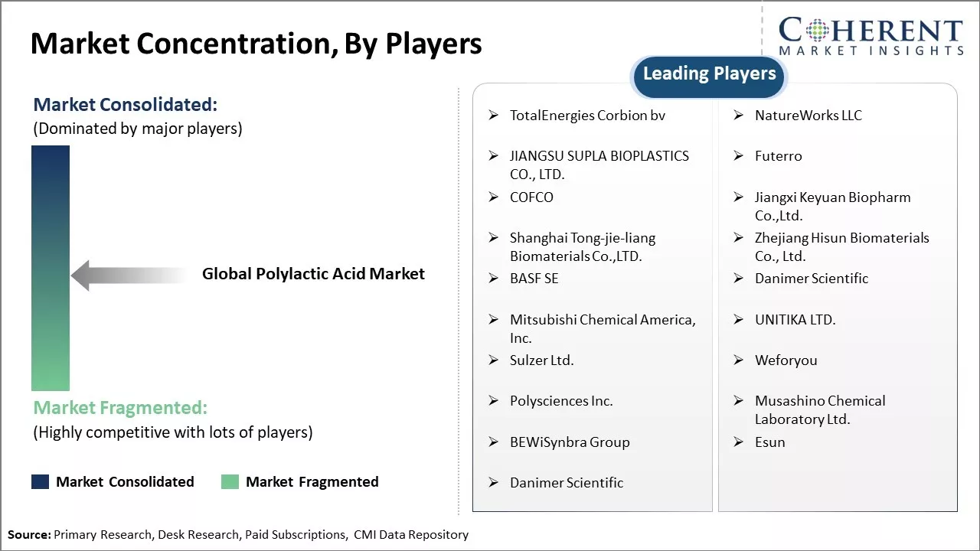This screenshot has width=980, height=551.
Task: Select the arrow bullet next to NatureWorks LLC
Action: (x=739, y=116)
